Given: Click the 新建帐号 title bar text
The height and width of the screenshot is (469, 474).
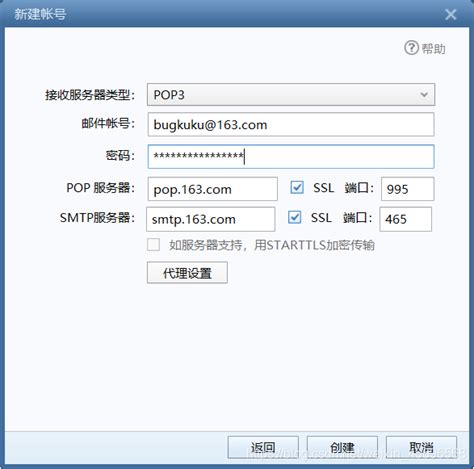Looking at the screenshot, I should (40, 14).
